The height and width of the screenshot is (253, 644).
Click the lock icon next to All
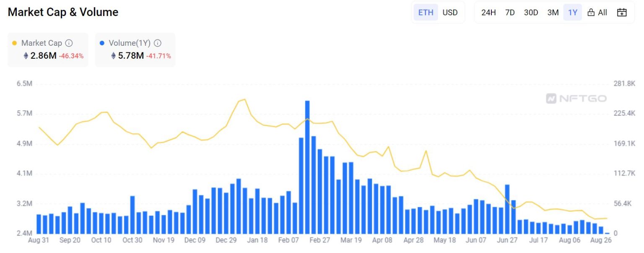click(x=591, y=12)
